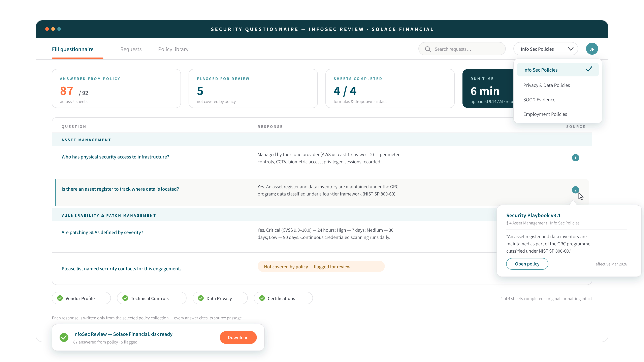Click green check icon on Certifications
Image resolution: width=644 pixels, height=362 pixels.
click(262, 298)
